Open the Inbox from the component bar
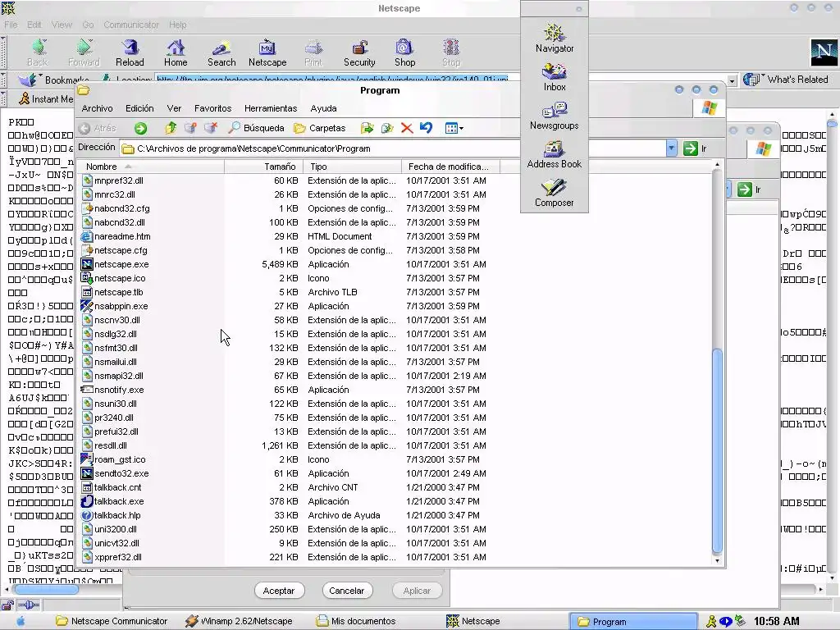The image size is (840, 630). coord(554,77)
